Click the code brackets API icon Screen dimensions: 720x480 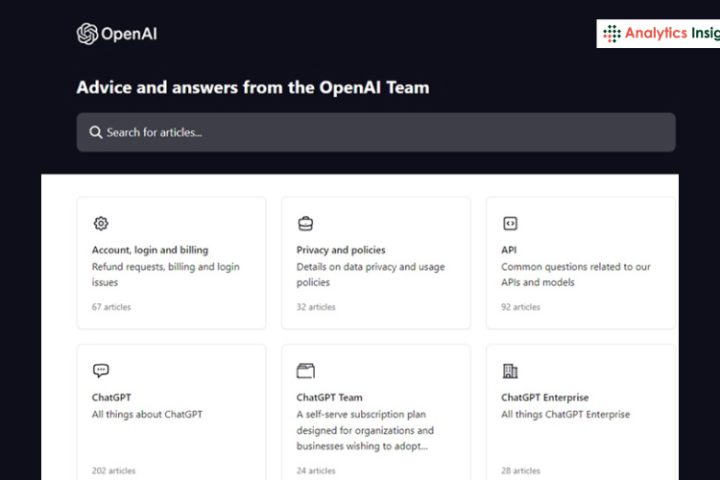click(510, 224)
